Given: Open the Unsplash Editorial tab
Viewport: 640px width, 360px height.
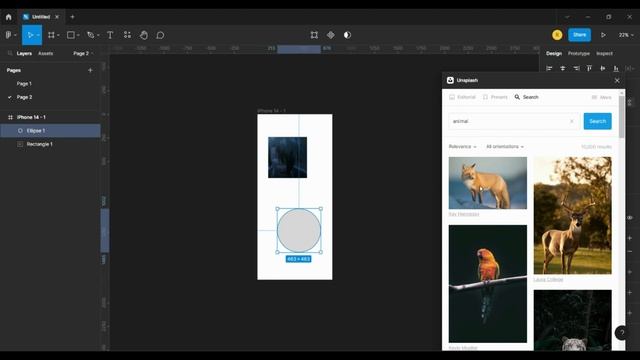Looking at the screenshot, I should pos(462,97).
